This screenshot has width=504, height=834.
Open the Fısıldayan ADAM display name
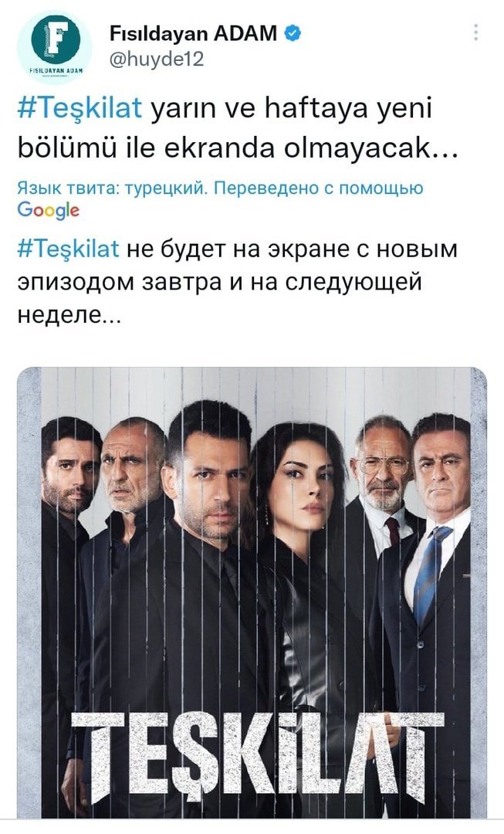pos(193,33)
